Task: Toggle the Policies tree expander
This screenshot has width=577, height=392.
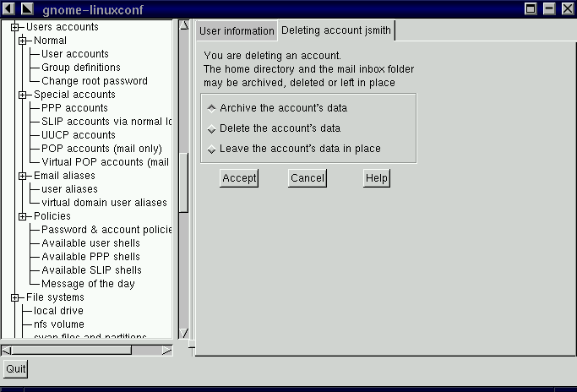Action: (23, 216)
